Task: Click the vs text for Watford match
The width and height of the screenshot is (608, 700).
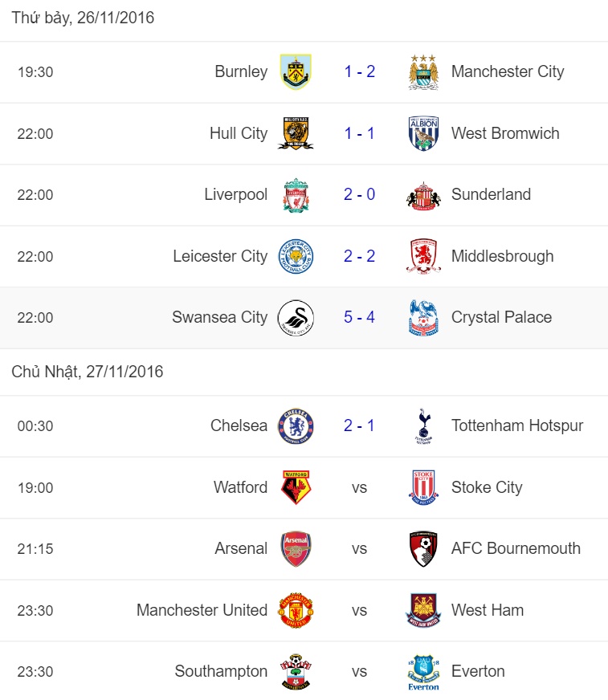Action: [359, 487]
